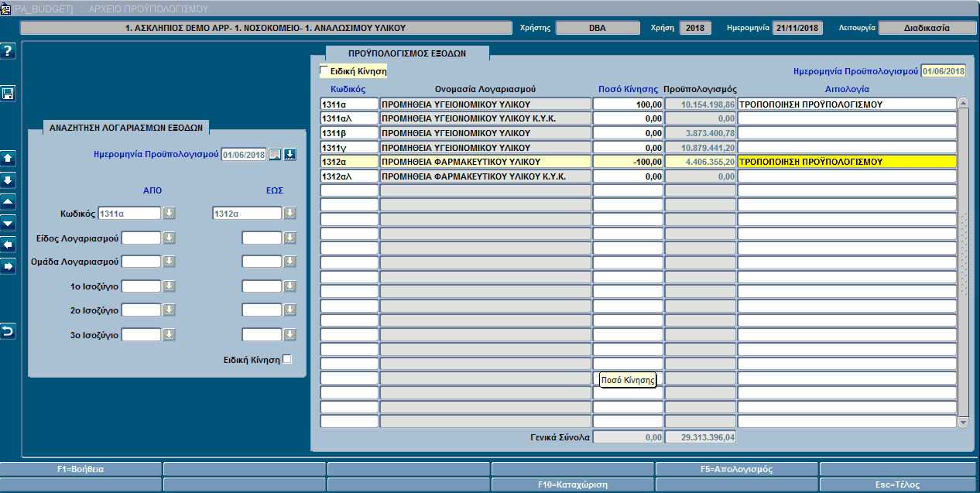The height and width of the screenshot is (493, 980).
Task: Click the Κωδικός column header
Action: [x=348, y=89]
